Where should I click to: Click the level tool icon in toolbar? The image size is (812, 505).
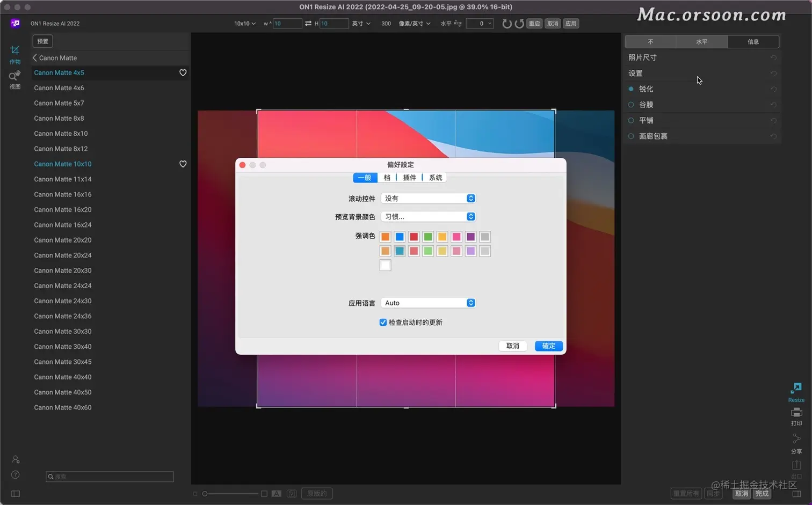[x=458, y=24]
